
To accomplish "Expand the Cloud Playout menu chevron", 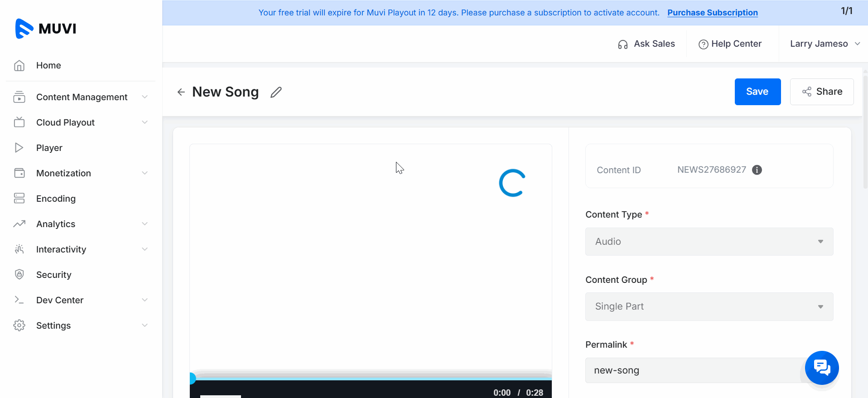I will (x=145, y=122).
